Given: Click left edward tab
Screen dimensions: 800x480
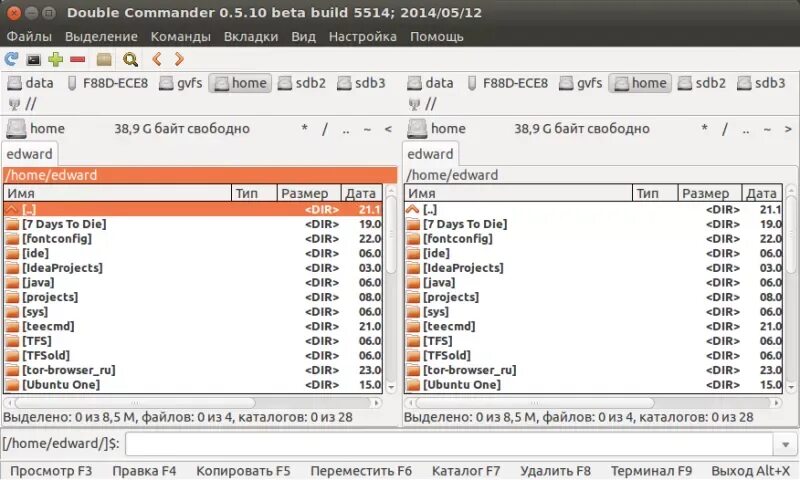Looking at the screenshot, I should pos(30,154).
